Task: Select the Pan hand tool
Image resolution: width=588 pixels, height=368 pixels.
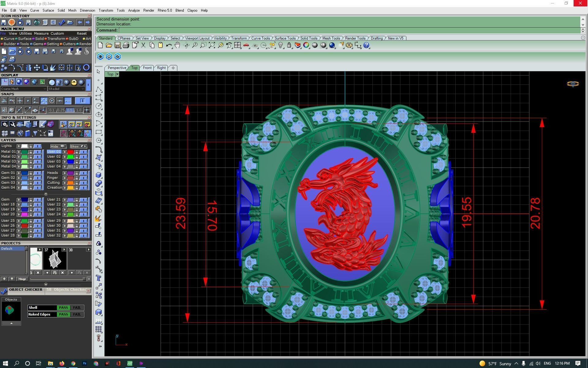Action: (177, 45)
